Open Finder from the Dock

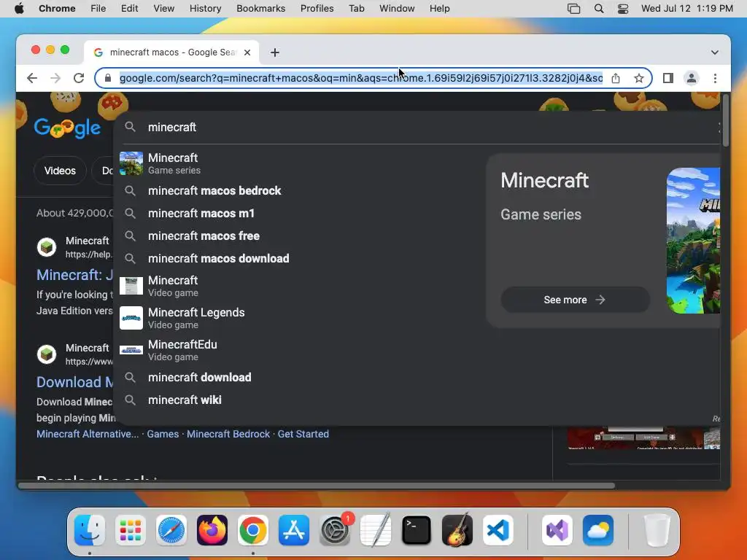(90, 530)
